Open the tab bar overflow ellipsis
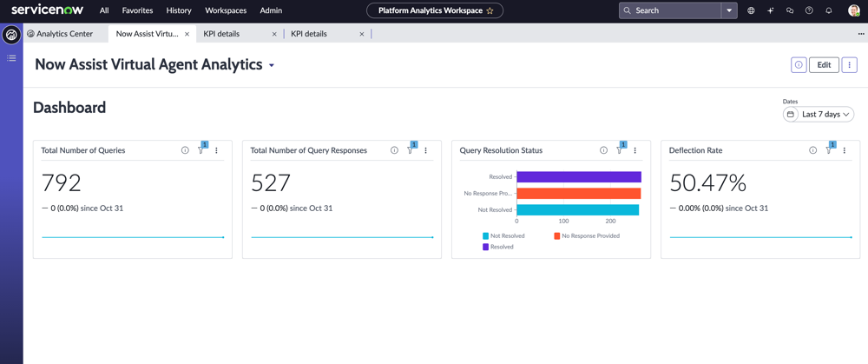 (861, 34)
